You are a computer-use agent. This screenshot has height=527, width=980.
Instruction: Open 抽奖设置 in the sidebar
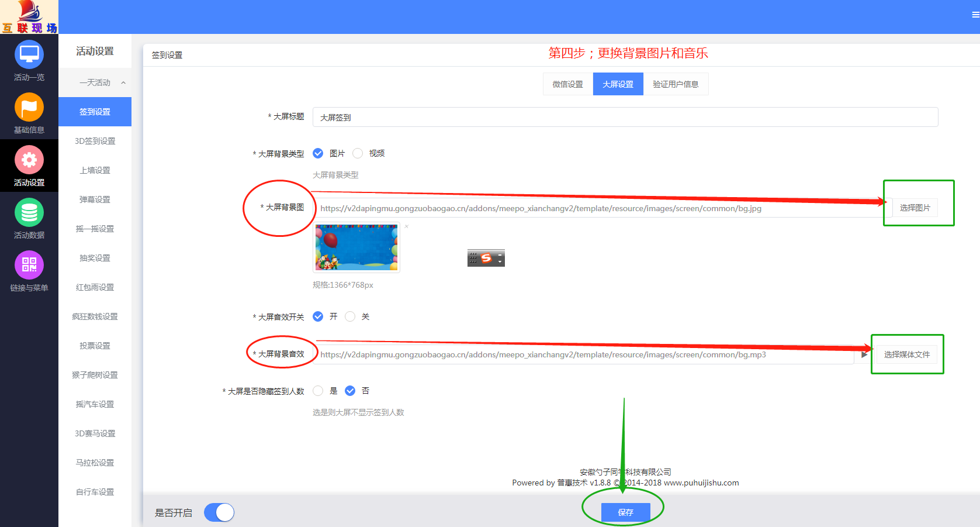click(95, 258)
